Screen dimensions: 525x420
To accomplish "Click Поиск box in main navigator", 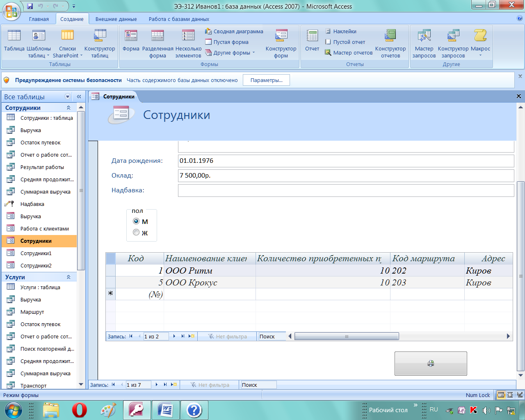I will coord(258,385).
